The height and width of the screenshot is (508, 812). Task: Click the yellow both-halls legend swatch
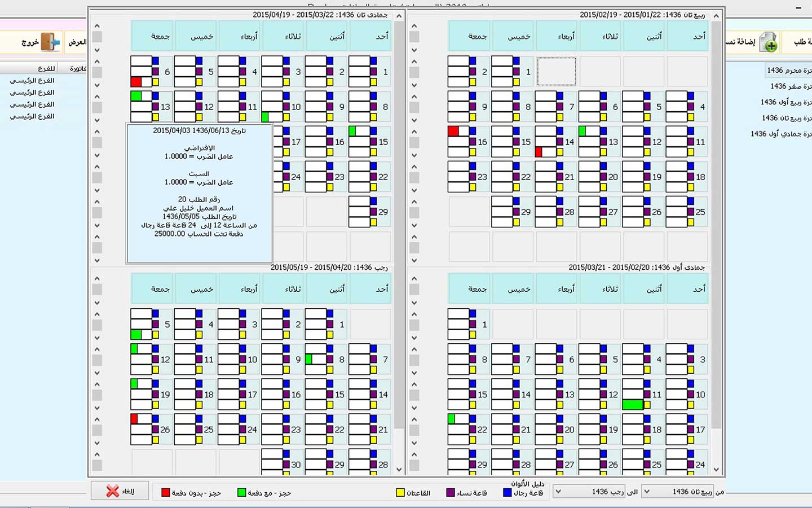pyautogui.click(x=400, y=493)
